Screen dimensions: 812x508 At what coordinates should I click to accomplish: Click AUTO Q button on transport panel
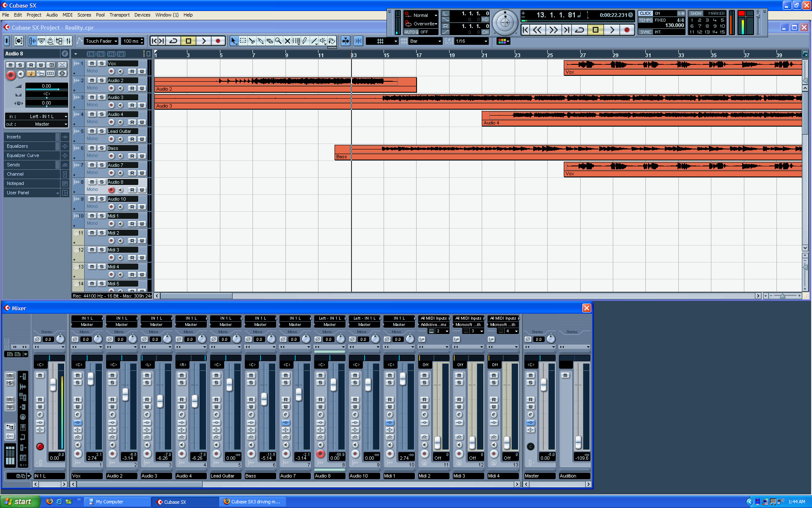point(411,32)
